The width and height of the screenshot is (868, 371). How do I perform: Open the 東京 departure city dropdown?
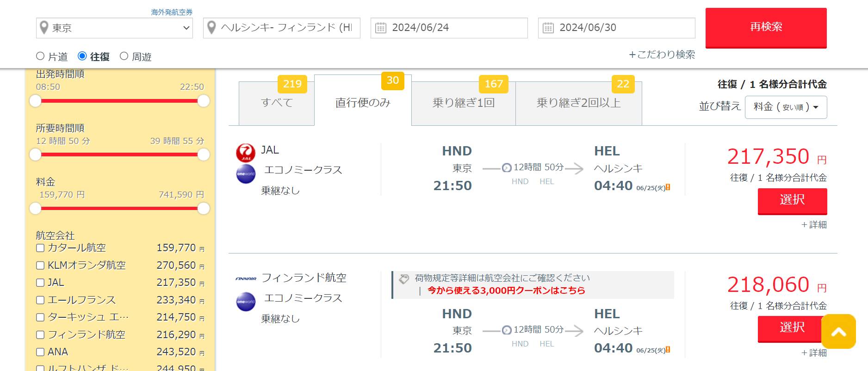click(114, 28)
